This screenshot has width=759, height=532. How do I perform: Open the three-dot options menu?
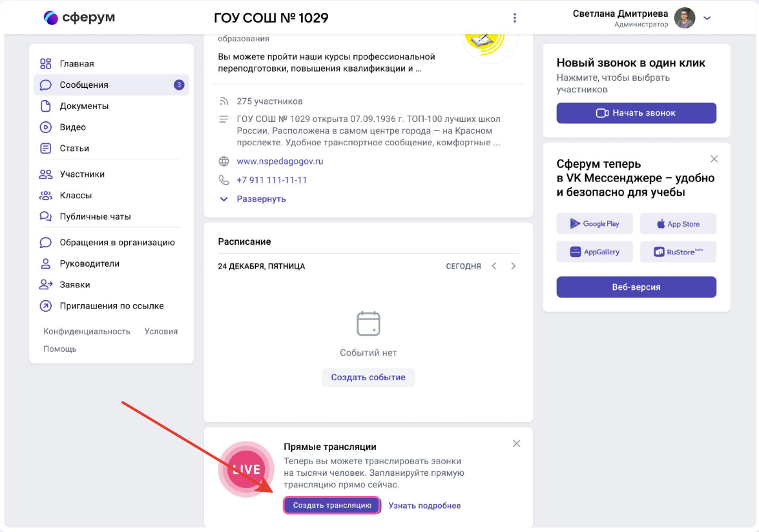[x=515, y=18]
